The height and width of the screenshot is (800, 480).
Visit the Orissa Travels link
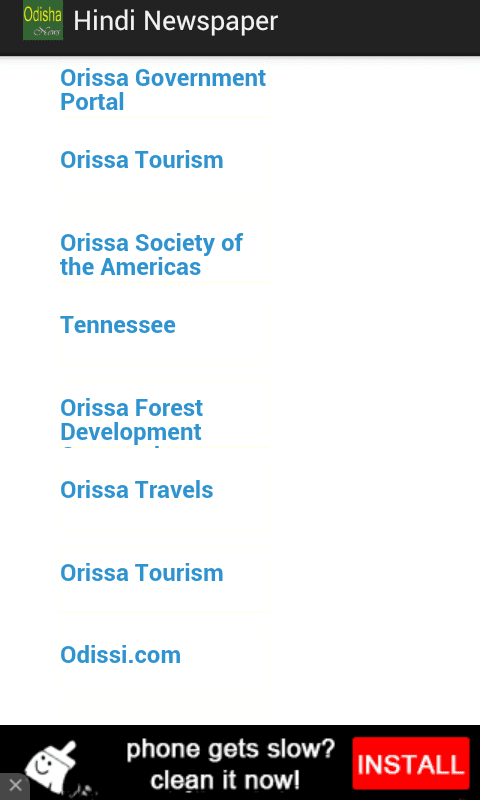137,490
